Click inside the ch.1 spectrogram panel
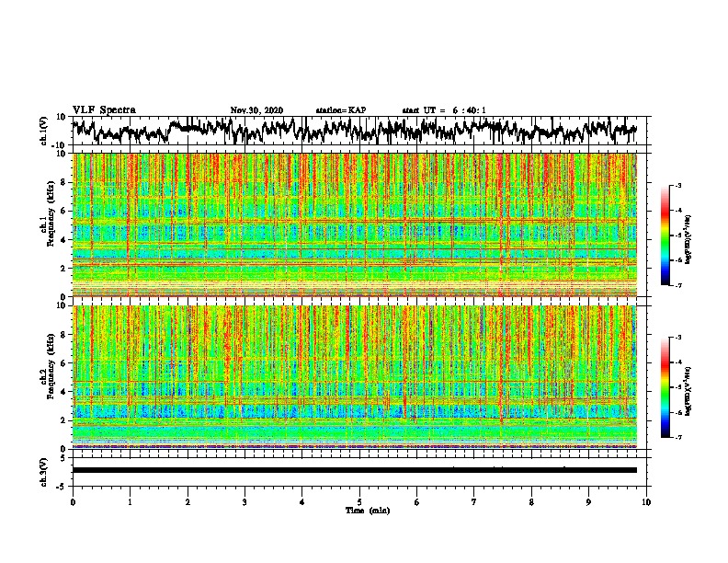The image size is (728, 563). pyautogui.click(x=354, y=224)
